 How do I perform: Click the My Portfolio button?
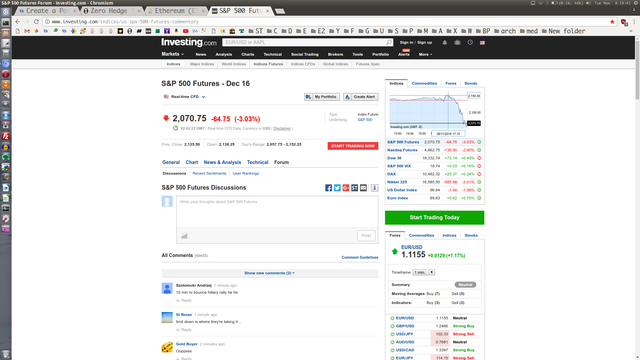point(322,97)
